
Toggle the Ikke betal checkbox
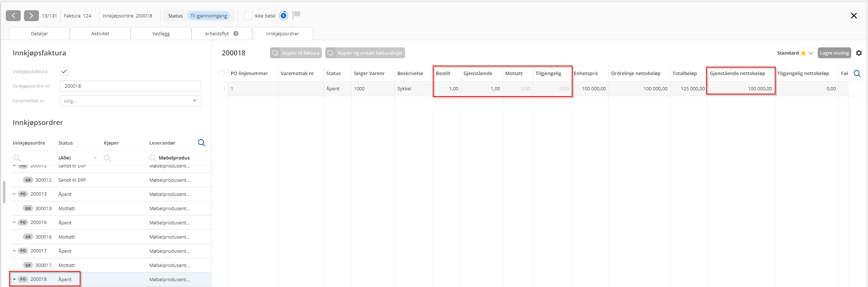[249, 16]
